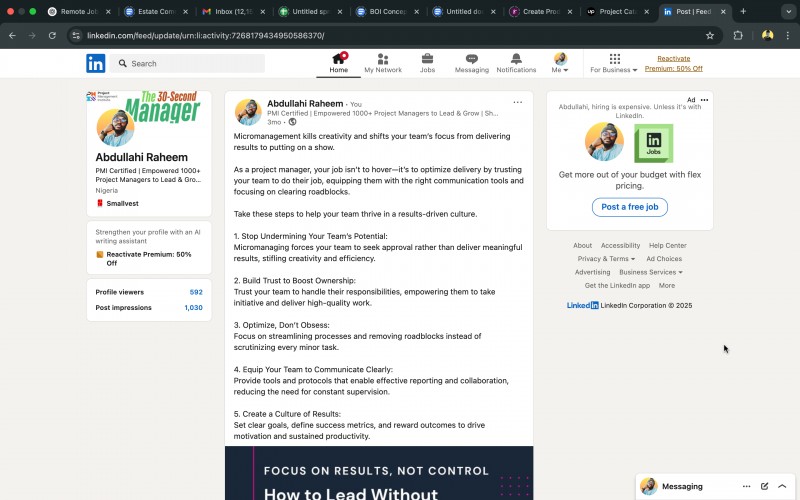The image size is (800, 500).
Task: Click the site information icon in address bar
Action: click(x=76, y=35)
